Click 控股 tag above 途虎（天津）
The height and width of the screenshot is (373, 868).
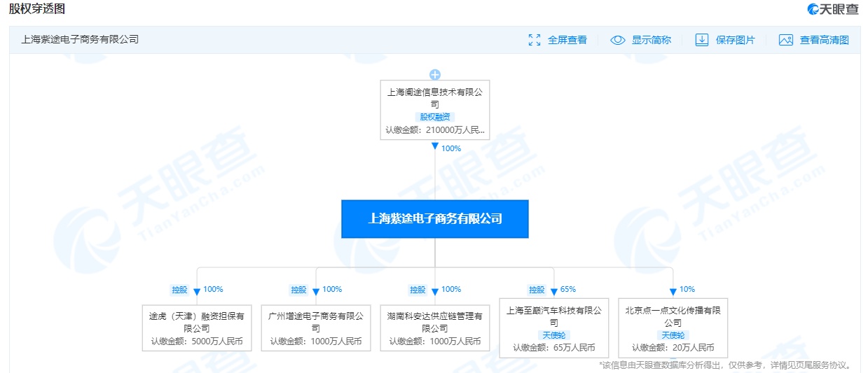pyautogui.click(x=180, y=290)
